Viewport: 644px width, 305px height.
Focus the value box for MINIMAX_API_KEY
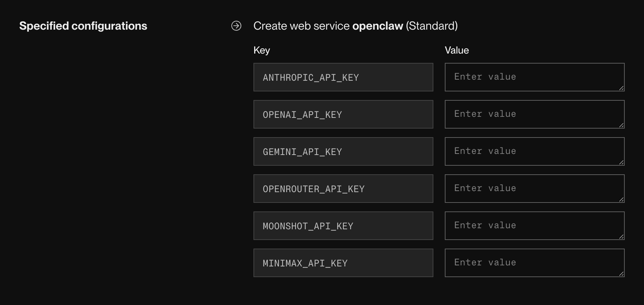tap(534, 263)
